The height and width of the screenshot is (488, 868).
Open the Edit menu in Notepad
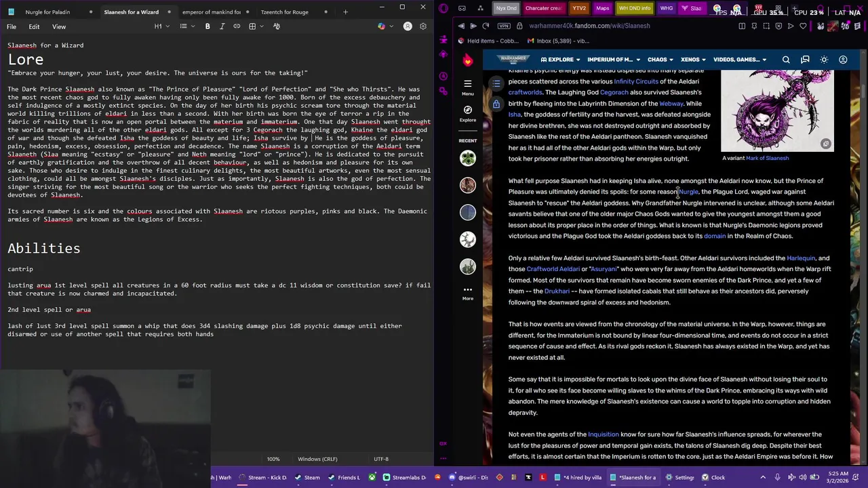tap(34, 26)
